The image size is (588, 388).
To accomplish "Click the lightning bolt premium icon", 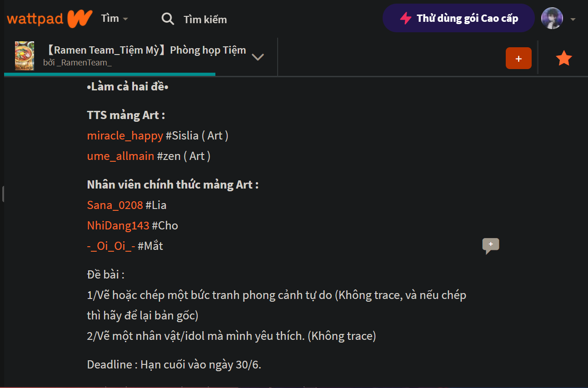I will pyautogui.click(x=405, y=18).
